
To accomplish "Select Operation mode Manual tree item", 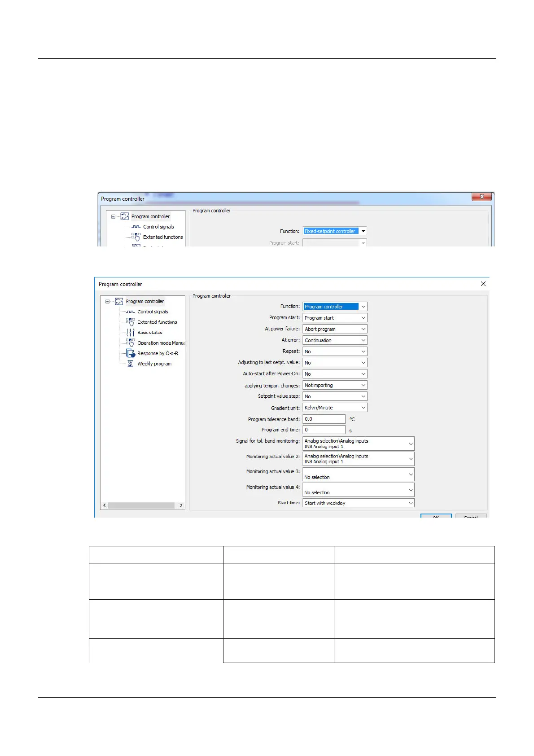I will 161,343.
